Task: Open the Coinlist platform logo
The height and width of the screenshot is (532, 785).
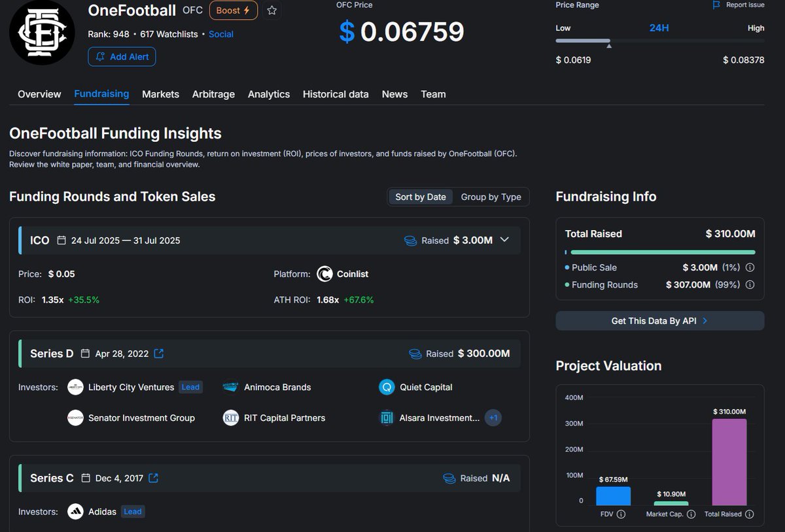Action: pos(324,274)
